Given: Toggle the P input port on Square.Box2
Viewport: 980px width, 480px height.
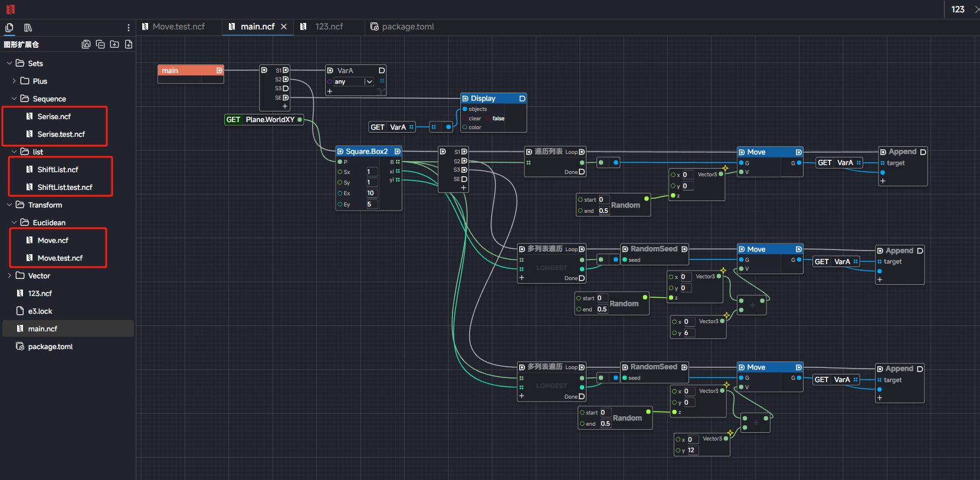Looking at the screenshot, I should click(340, 162).
